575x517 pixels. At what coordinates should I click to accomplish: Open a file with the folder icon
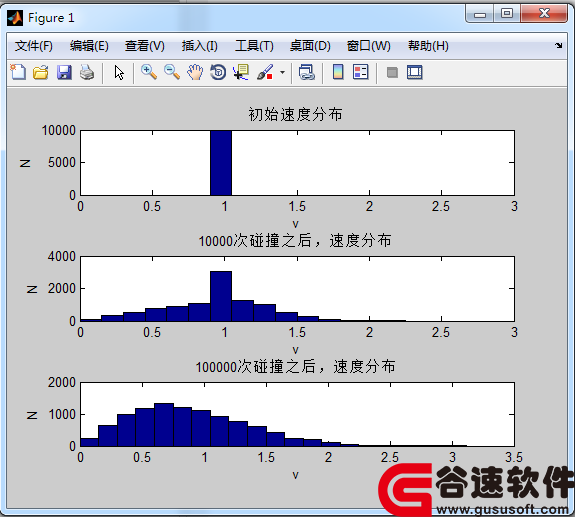tap(41, 72)
